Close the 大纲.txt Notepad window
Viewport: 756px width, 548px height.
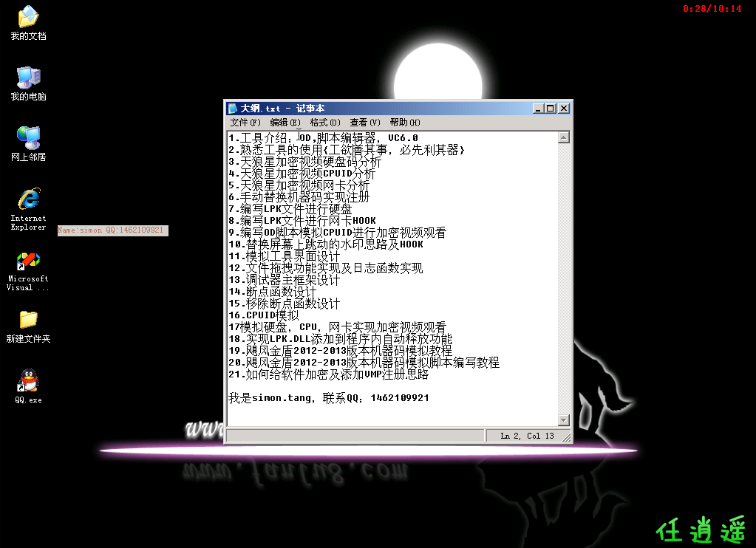pyautogui.click(x=564, y=109)
